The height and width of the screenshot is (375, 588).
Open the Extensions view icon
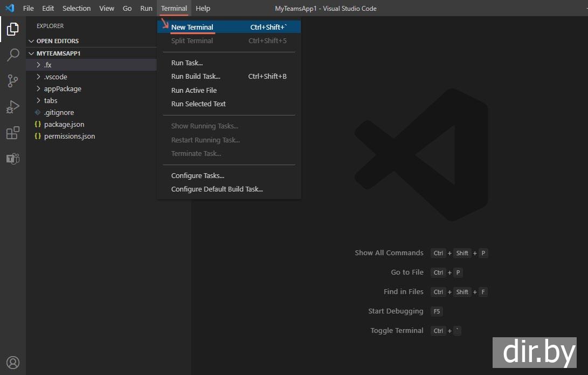click(12, 133)
